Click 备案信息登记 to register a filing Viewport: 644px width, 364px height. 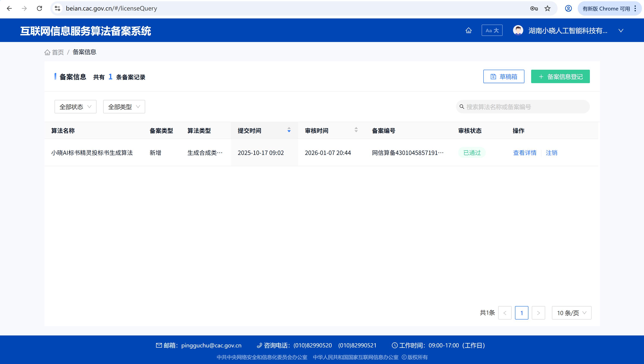[x=560, y=77]
